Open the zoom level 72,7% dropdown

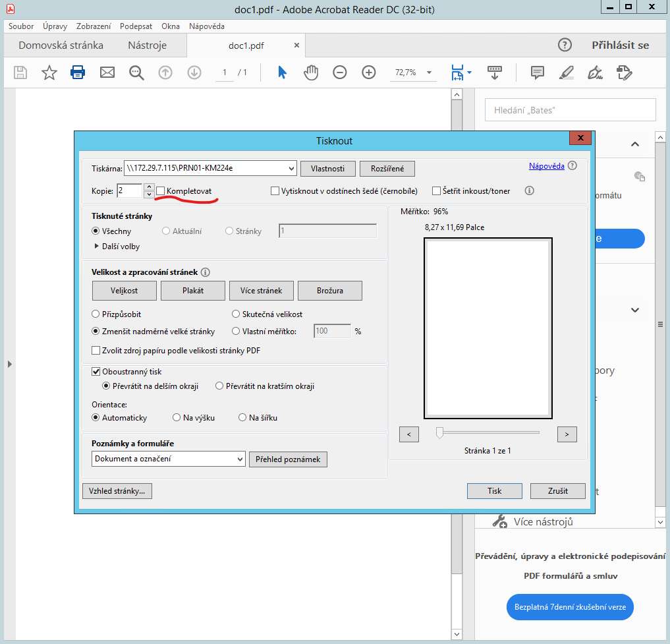coord(429,73)
